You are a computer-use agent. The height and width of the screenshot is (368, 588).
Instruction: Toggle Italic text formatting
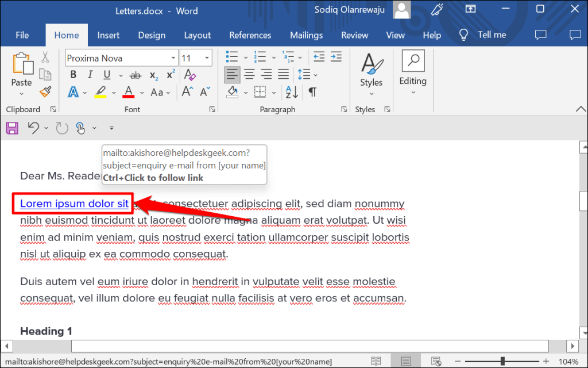click(x=90, y=75)
